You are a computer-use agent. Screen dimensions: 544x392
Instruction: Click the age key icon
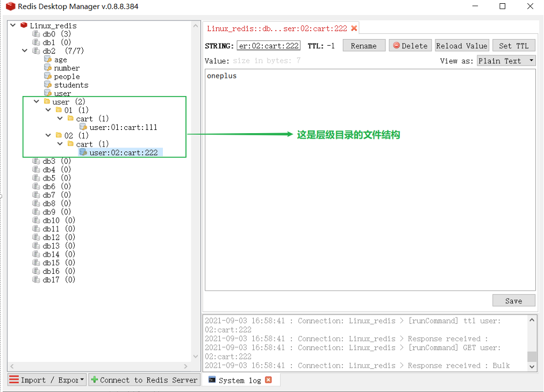coord(48,59)
